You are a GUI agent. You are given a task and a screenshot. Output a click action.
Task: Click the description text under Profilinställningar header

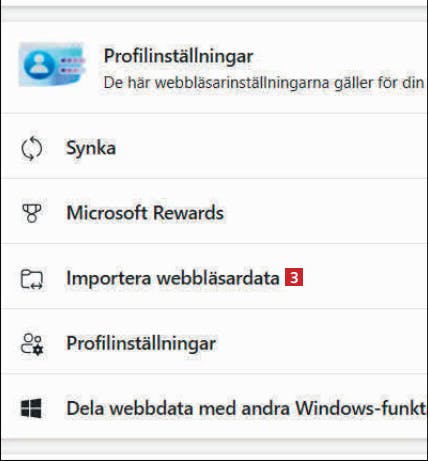click(x=263, y=83)
